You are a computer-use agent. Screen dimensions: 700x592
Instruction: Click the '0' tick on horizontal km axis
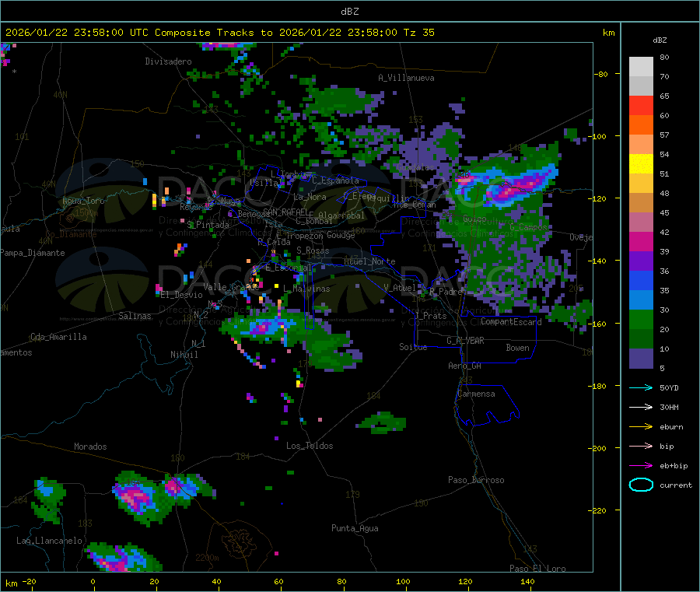[x=93, y=581]
